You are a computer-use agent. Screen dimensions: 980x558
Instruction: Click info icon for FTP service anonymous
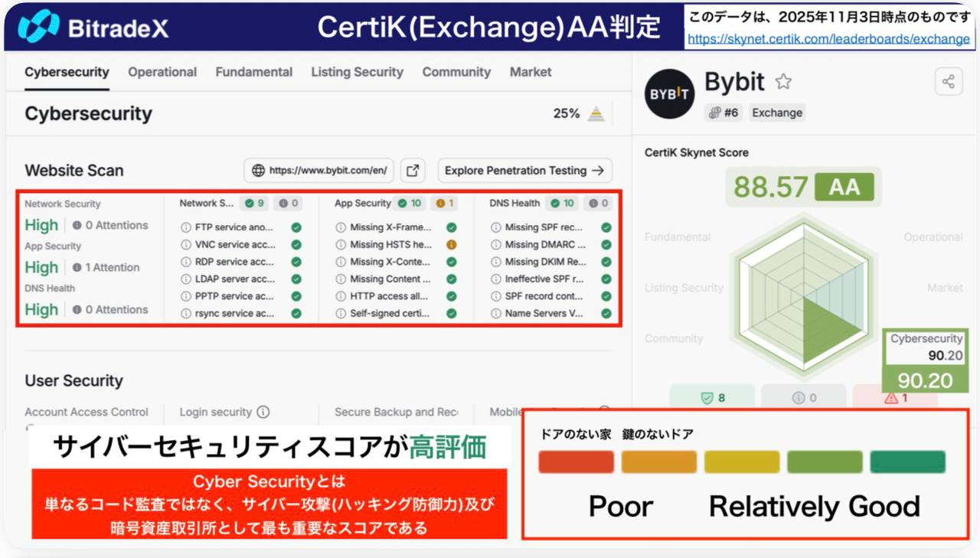(185, 227)
